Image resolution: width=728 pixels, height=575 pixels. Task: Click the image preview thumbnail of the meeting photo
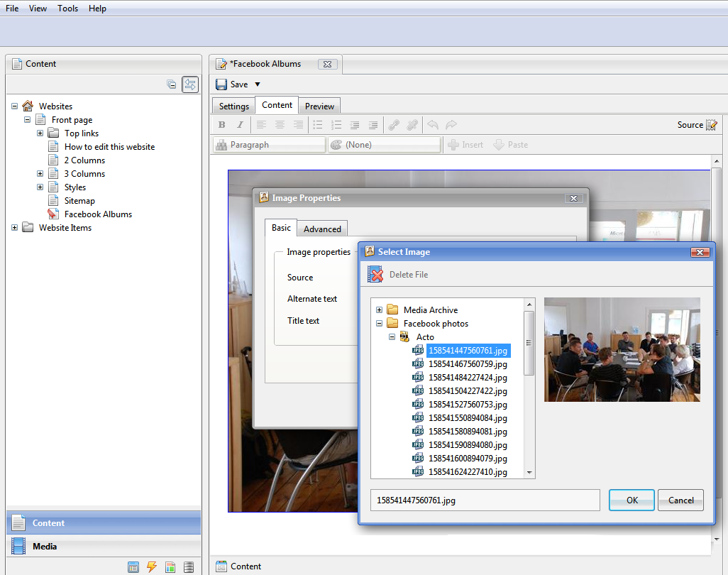tap(622, 349)
